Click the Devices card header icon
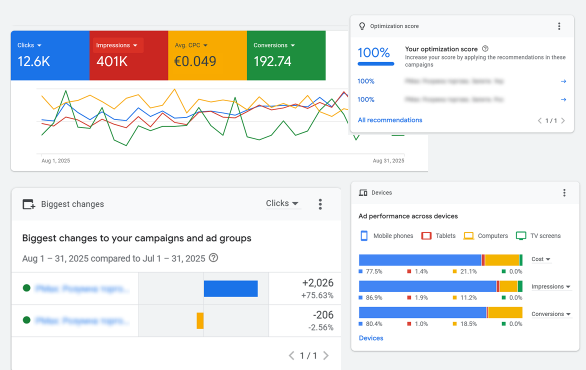The width and height of the screenshot is (586, 370). click(x=363, y=192)
